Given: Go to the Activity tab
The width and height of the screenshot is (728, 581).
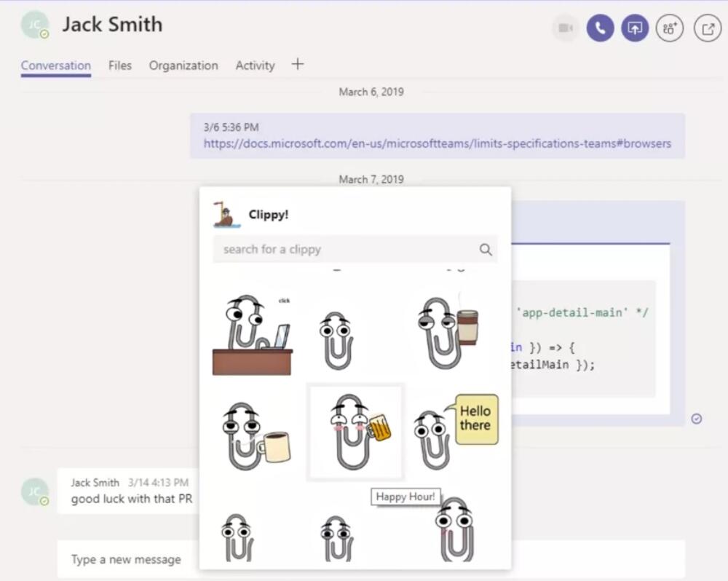Looking at the screenshot, I should pyautogui.click(x=255, y=66).
